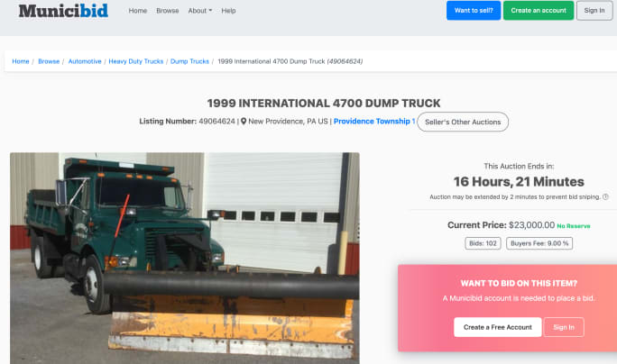Image resolution: width=617 pixels, height=364 pixels.
Task: Go to the Help page
Action: coord(228,11)
